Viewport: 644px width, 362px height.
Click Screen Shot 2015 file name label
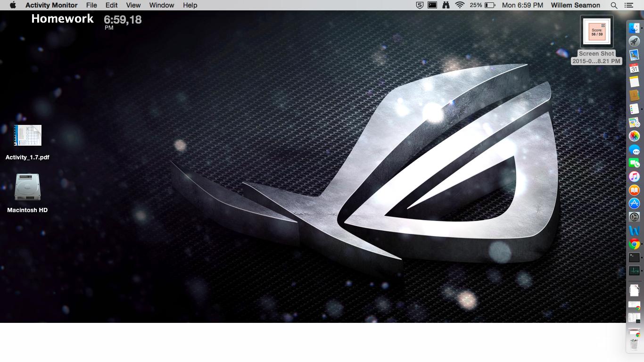click(596, 58)
